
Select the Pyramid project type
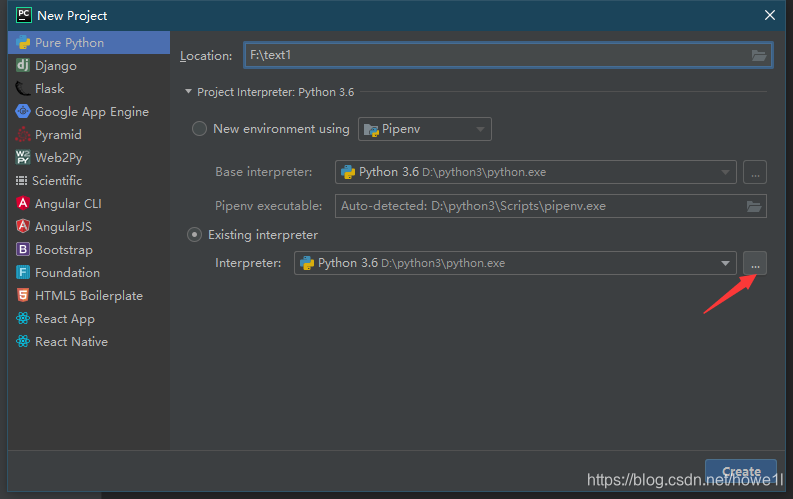[89, 134]
